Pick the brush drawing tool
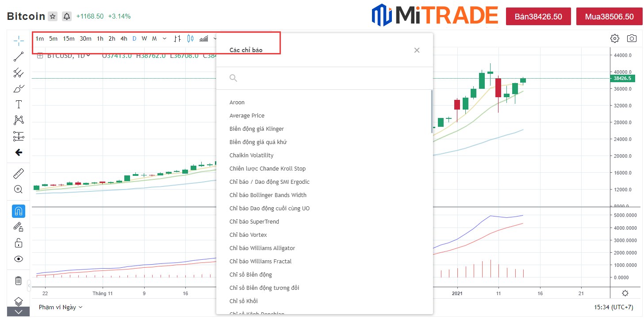Viewport: 644px width, 319px height. pos(19,89)
